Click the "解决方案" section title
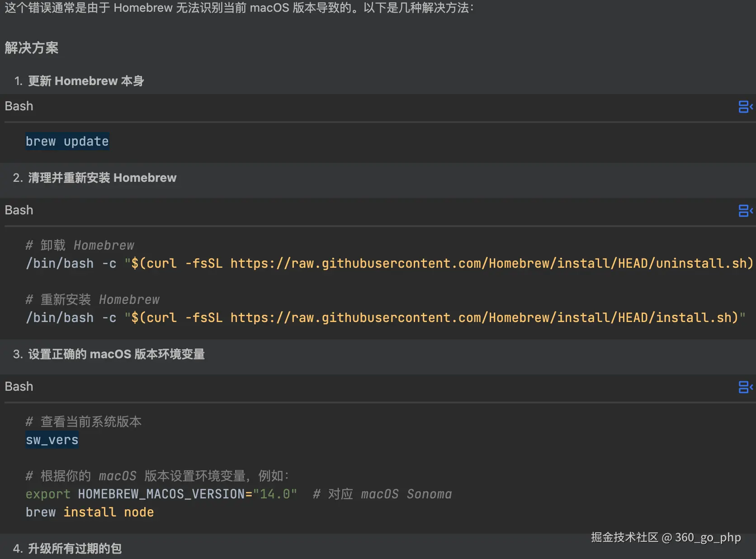Image resolution: width=756 pixels, height=559 pixels. coord(32,48)
